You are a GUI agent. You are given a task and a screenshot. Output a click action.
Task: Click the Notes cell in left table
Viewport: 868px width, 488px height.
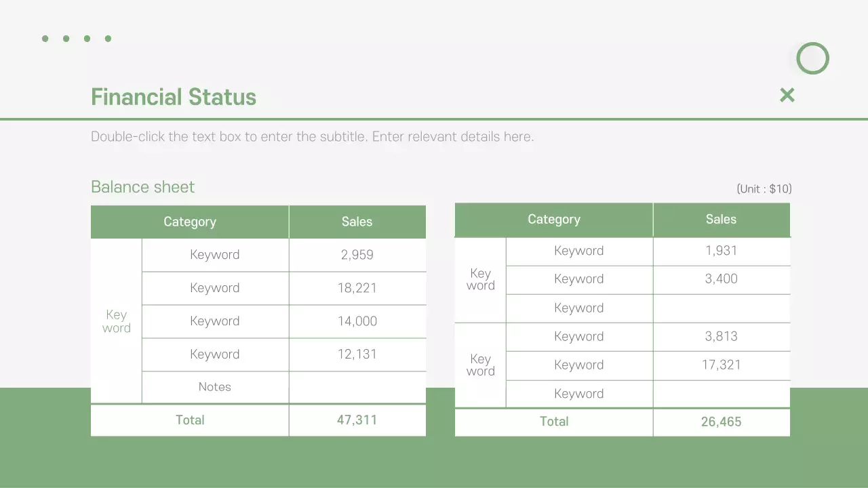coord(215,387)
